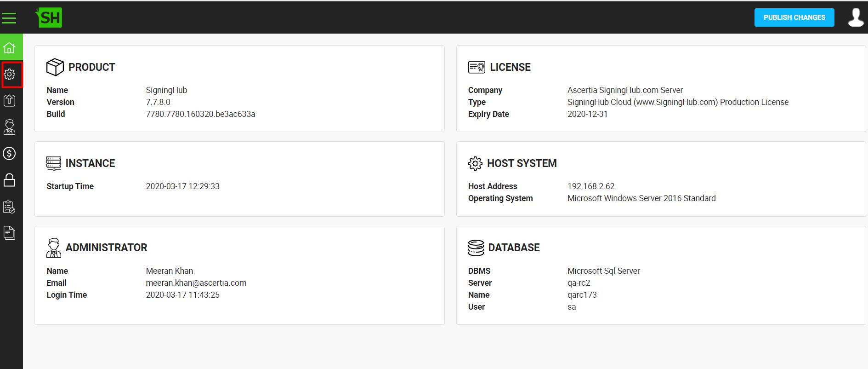
Task: Click the Operating System label
Action: pos(500,198)
